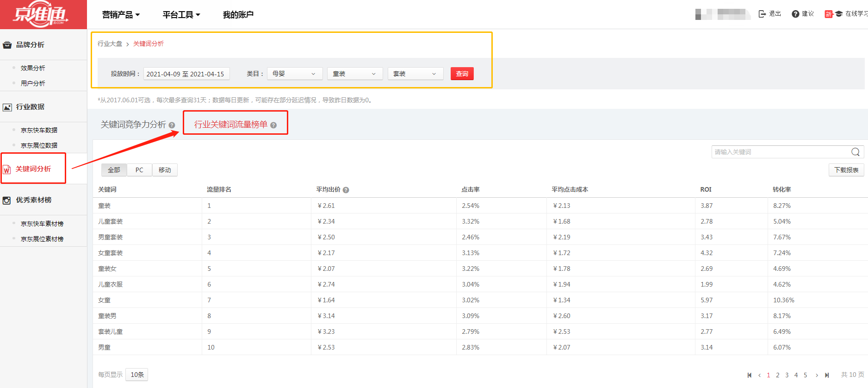Select the 移动 device filter
This screenshot has height=388, width=868.
tap(165, 170)
